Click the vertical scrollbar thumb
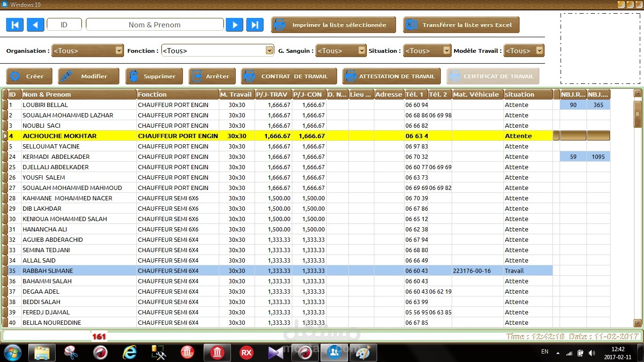This screenshot has height=362, width=644. tap(638, 114)
